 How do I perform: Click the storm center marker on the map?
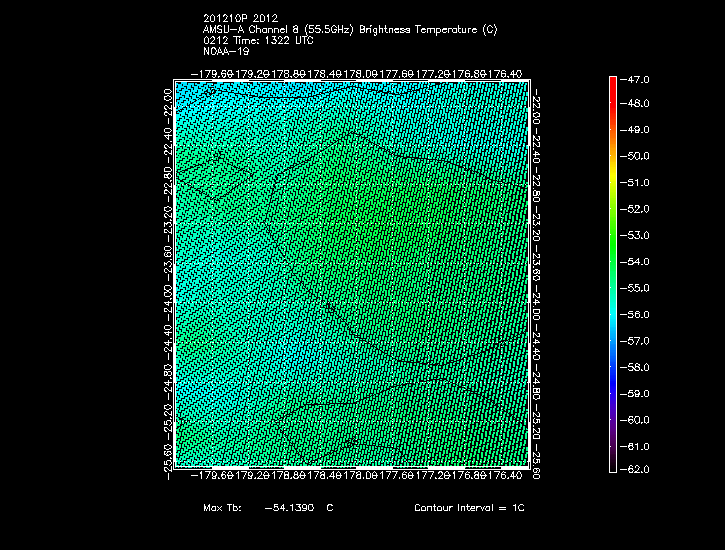pyautogui.click(x=329, y=307)
